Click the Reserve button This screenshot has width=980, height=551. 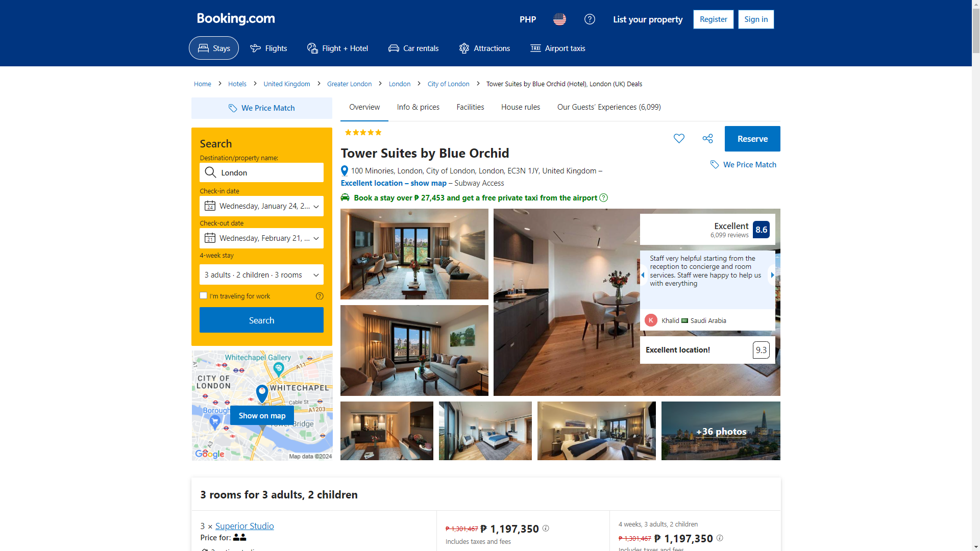pyautogui.click(x=752, y=139)
